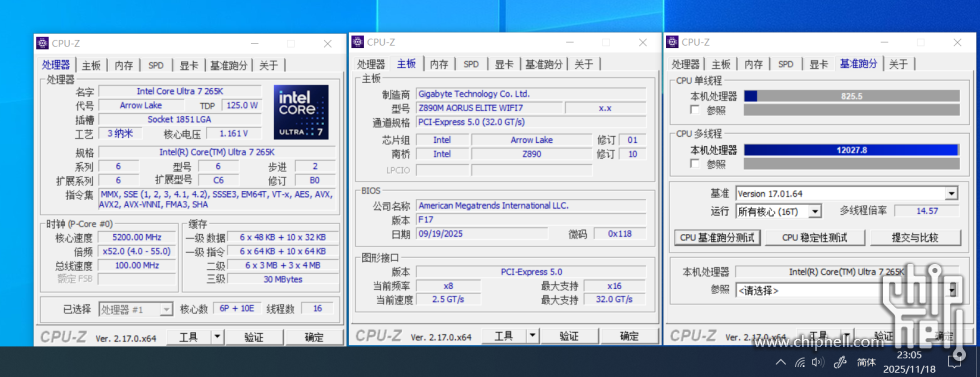
Task: Close the processor-tab CPU-Z window
Action: coord(328,44)
